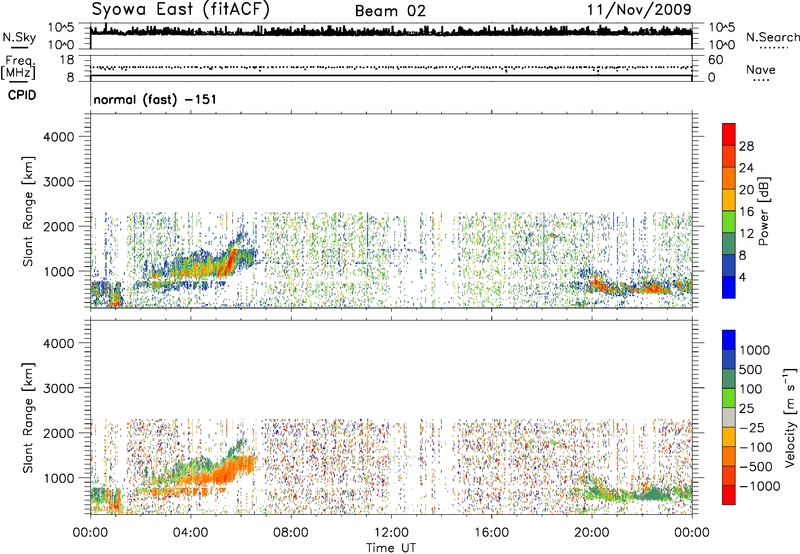800x554 pixels.
Task: Click the '28' tick on Power colorbar
Action: click(746, 146)
